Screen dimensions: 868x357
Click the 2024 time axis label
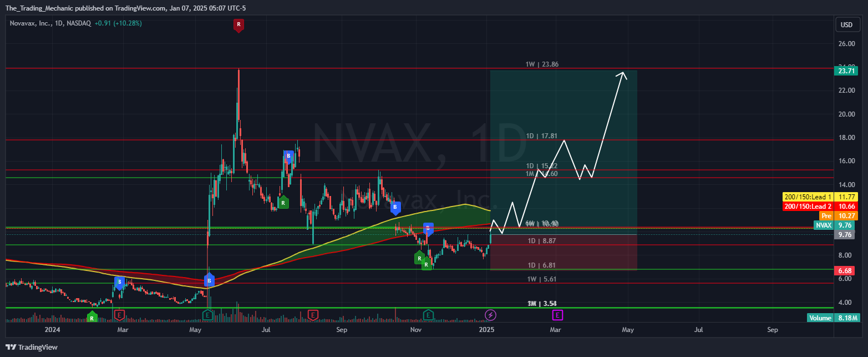click(x=52, y=330)
